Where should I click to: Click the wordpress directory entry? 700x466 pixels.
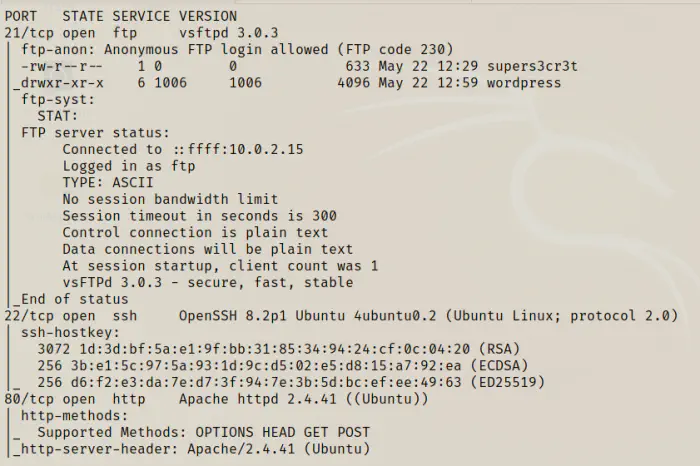click(524, 83)
